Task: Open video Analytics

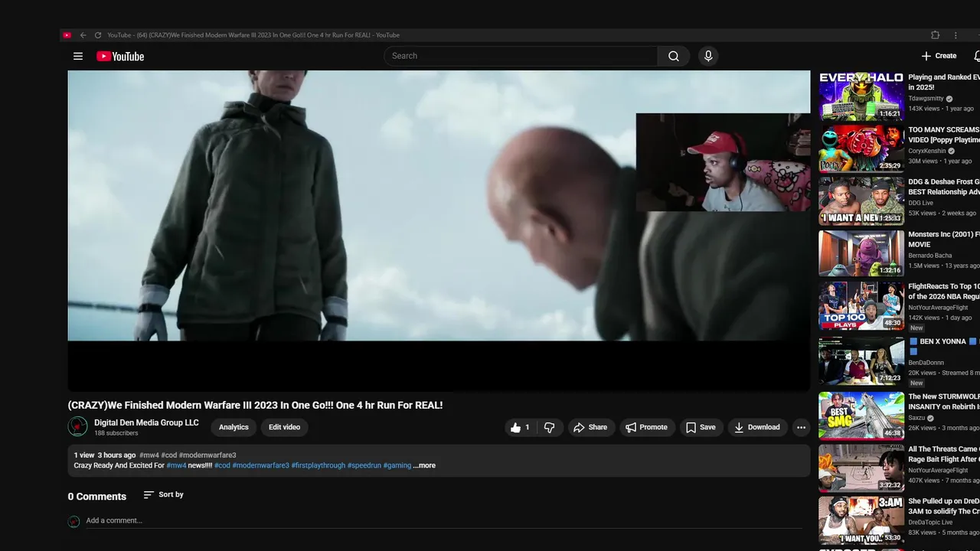Action: [234, 427]
